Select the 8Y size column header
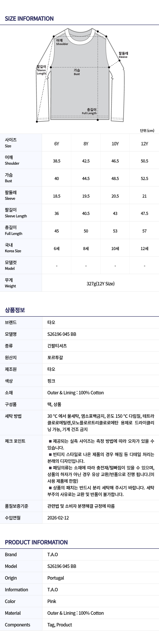 tap(86, 144)
